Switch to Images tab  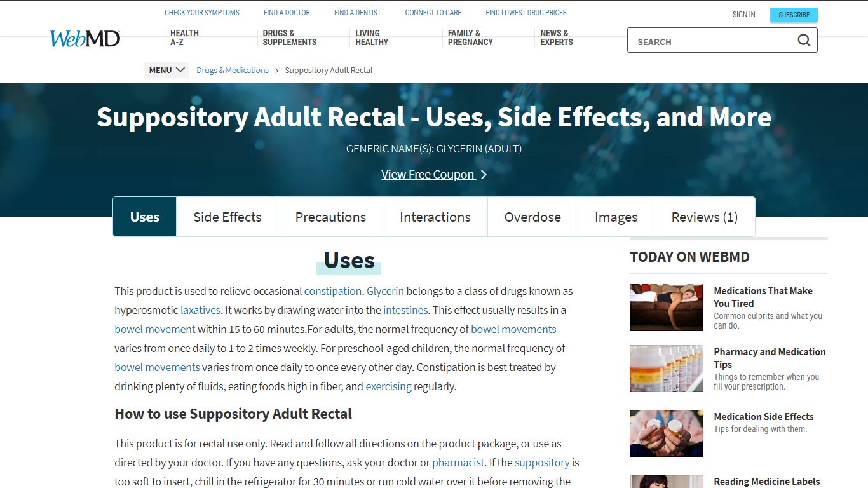click(616, 217)
